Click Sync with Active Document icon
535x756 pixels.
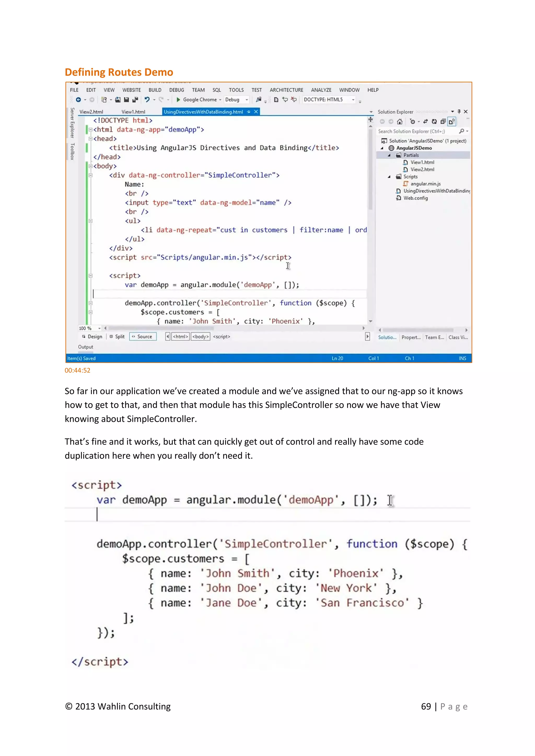point(425,121)
